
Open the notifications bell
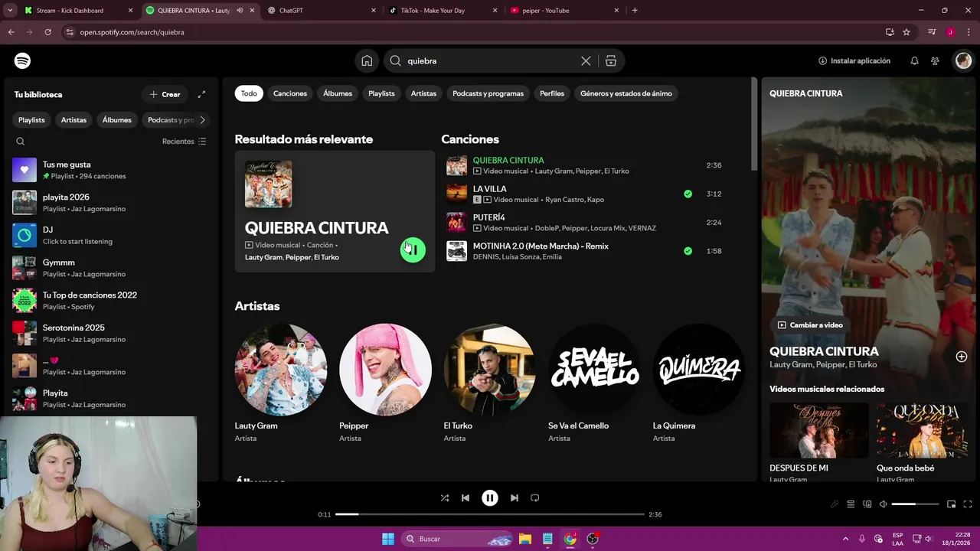click(x=914, y=60)
